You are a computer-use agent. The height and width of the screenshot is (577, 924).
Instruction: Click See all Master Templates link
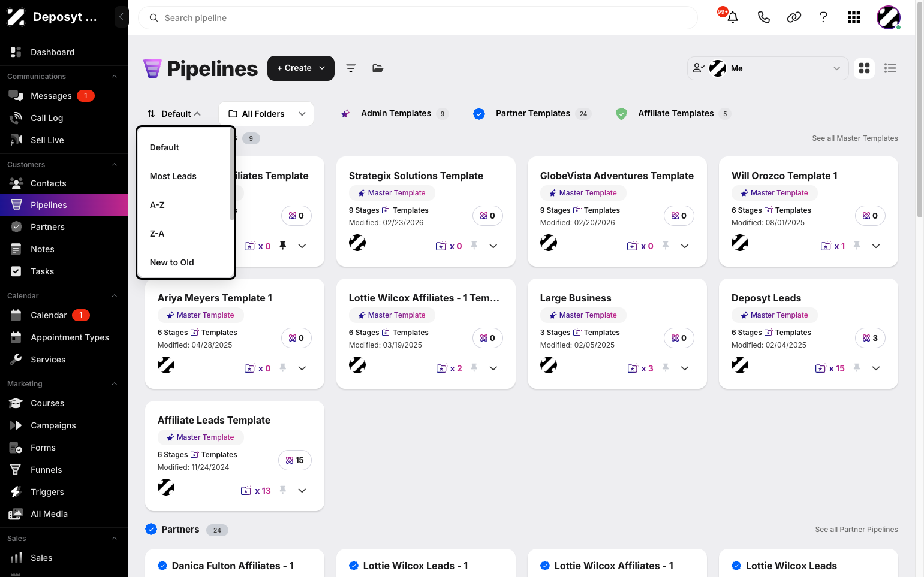pos(855,138)
